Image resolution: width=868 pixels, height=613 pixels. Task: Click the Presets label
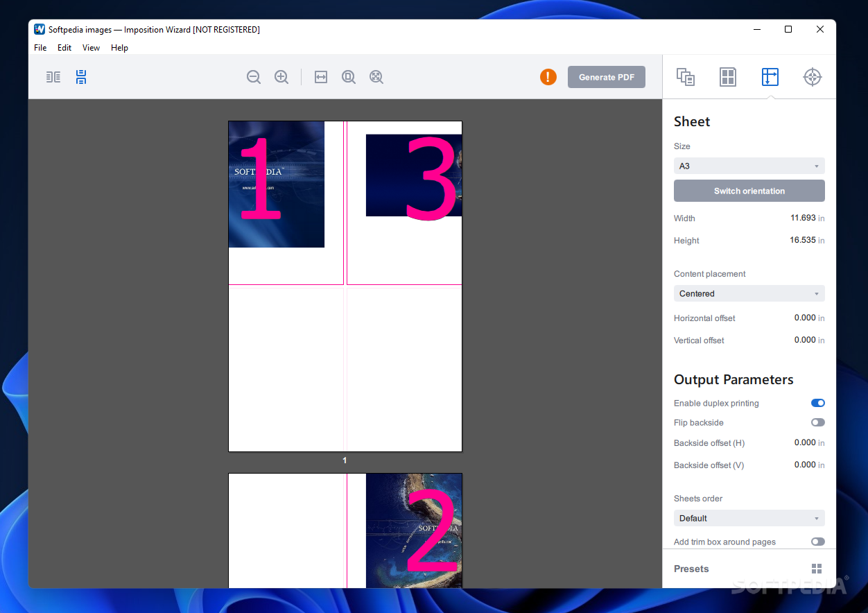click(x=691, y=569)
